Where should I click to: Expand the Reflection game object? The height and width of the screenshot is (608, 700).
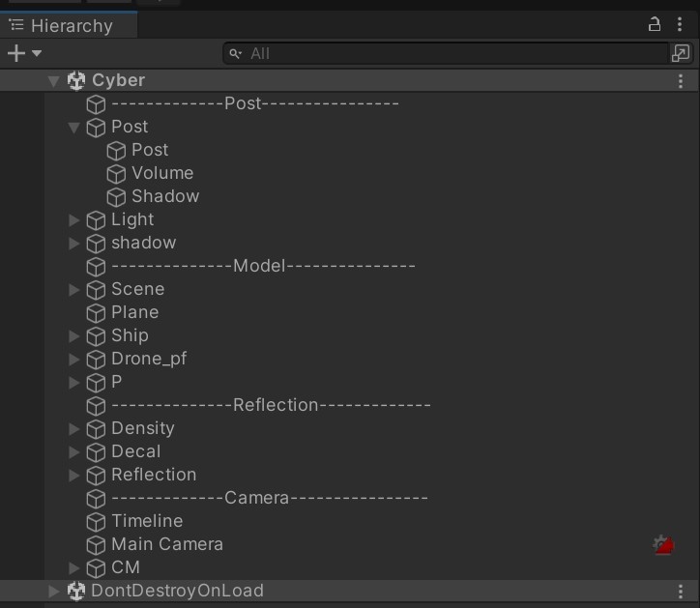pos(73,476)
